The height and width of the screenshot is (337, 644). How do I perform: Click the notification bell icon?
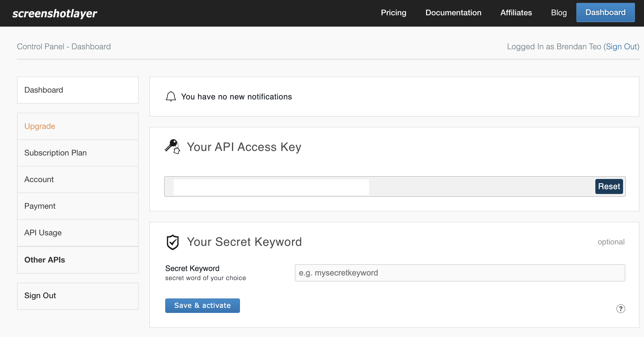171,96
